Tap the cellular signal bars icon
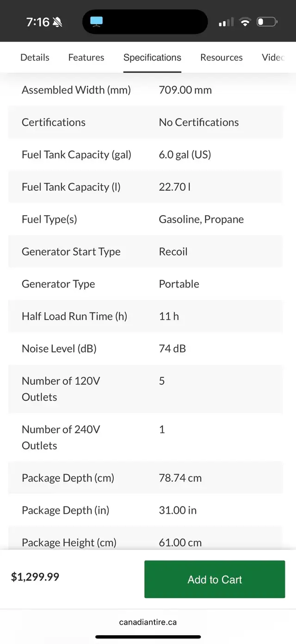 coord(226,22)
